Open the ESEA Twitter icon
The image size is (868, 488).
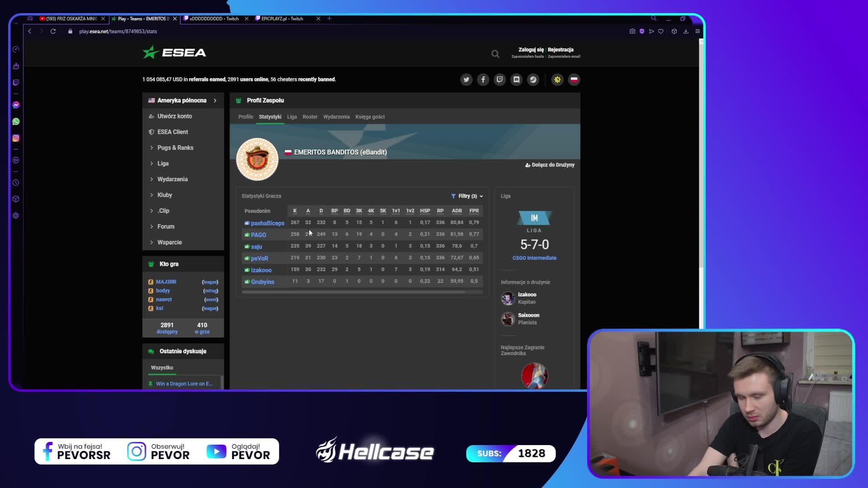(466, 80)
